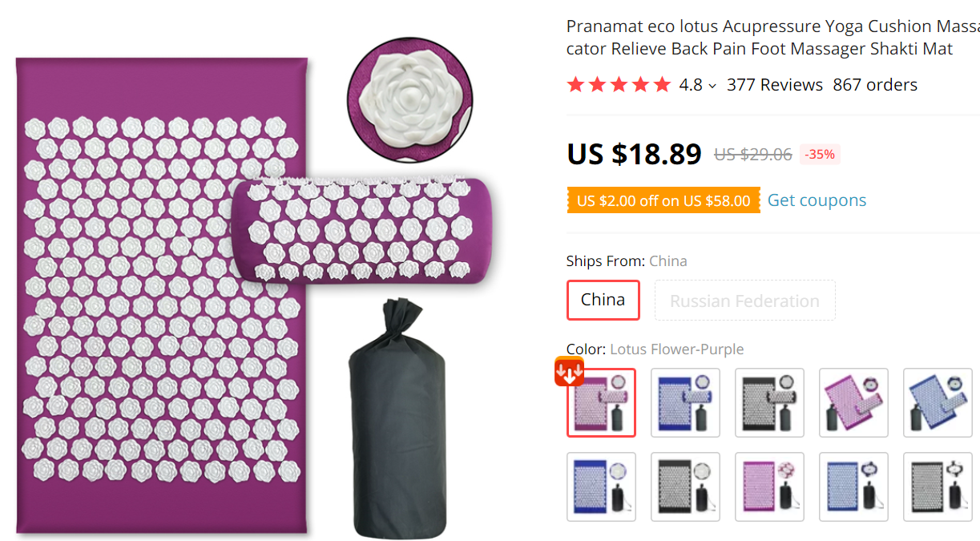
Task: Choose the tilted purple mat and pillow variant
Action: (x=853, y=402)
